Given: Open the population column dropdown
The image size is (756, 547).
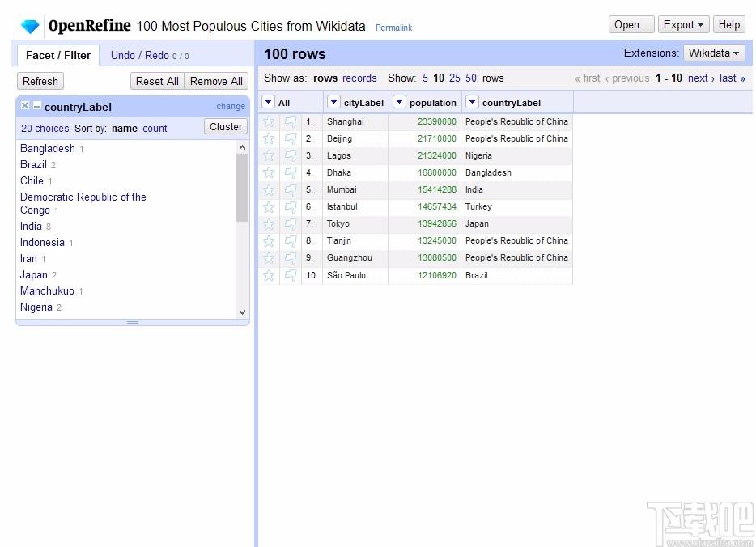Looking at the screenshot, I should pyautogui.click(x=399, y=102).
